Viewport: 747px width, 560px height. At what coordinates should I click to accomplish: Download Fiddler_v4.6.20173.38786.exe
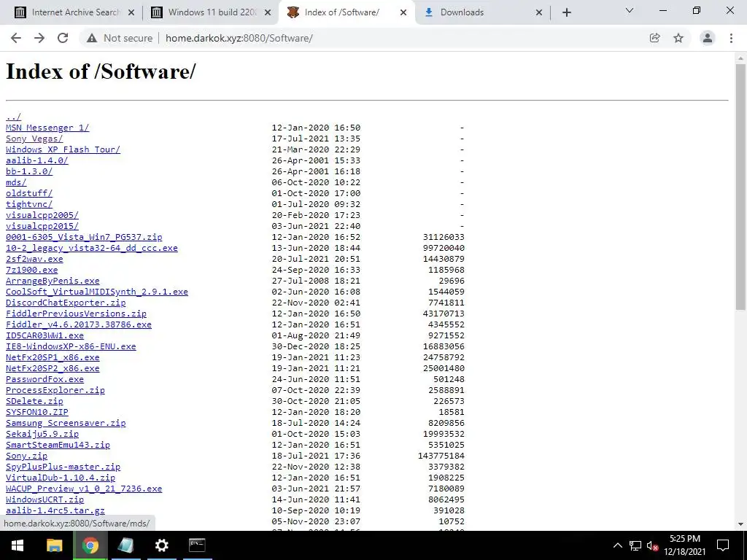tap(79, 324)
